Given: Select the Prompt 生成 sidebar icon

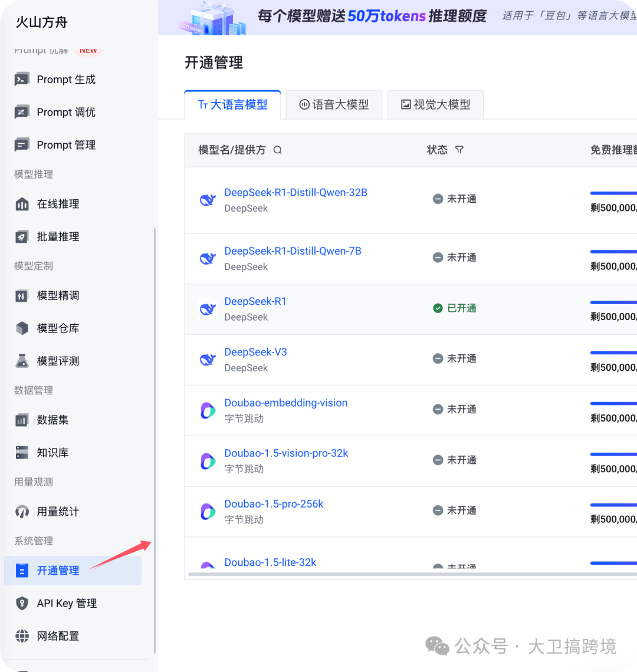Looking at the screenshot, I should (21, 79).
